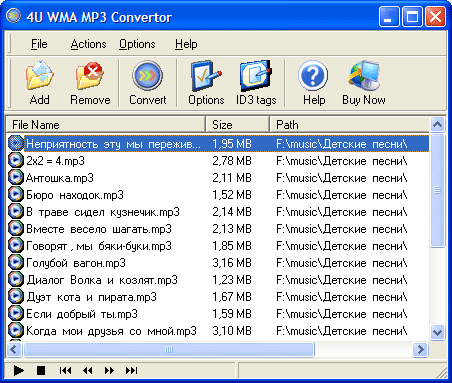The width and height of the screenshot is (452, 383).
Task: Click the file icon beside Бюро находок.mp3
Action: pos(15,194)
